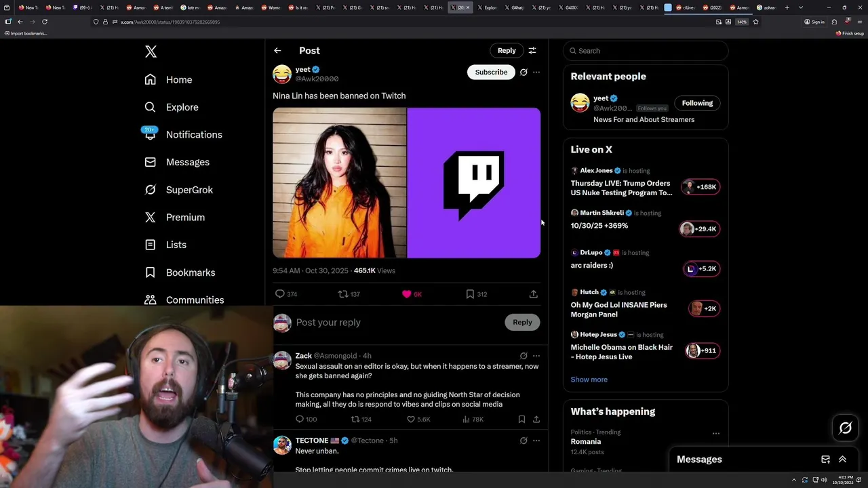
Task: Open the Nina Lin photo in the post
Action: [x=339, y=183]
